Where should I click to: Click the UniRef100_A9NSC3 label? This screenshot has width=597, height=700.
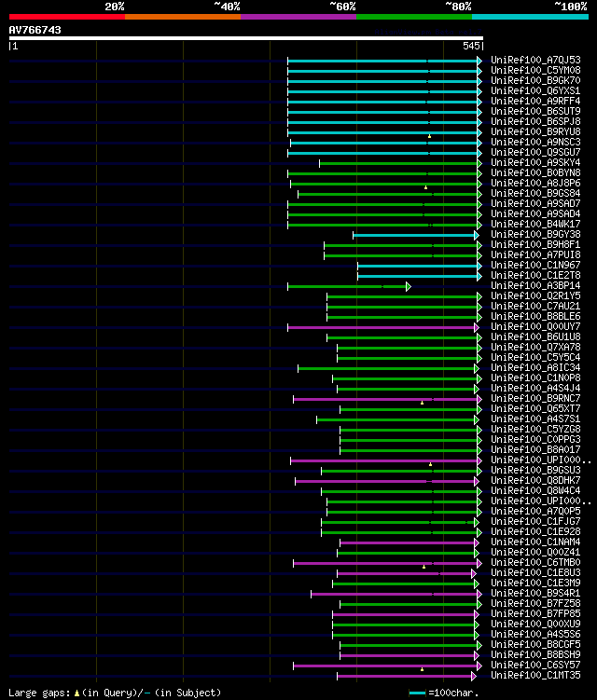pos(535,142)
